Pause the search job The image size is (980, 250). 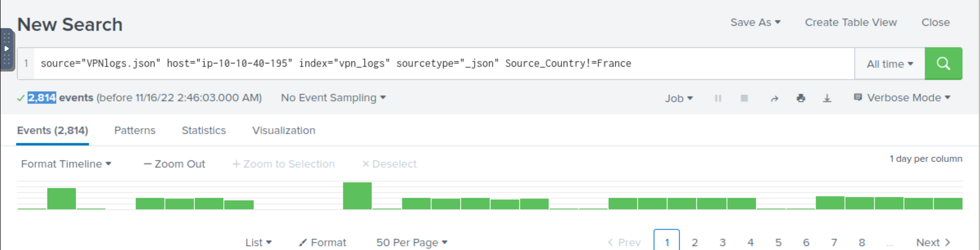718,99
